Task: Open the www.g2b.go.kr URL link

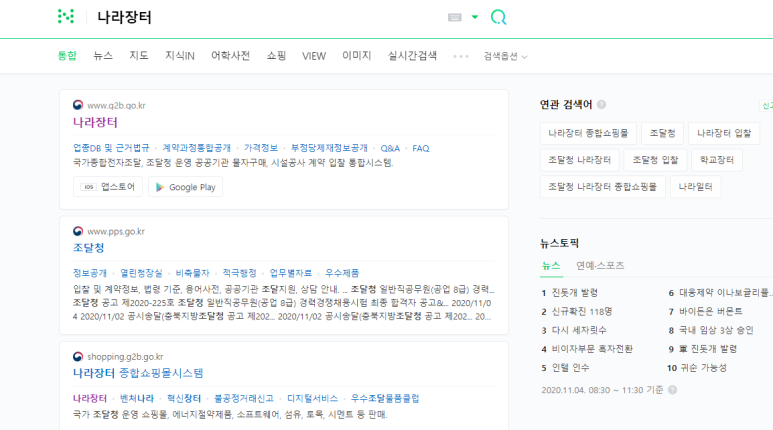Action: click(x=116, y=106)
